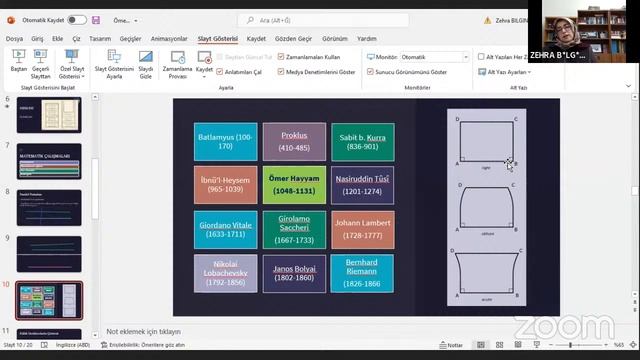Click the Ömer Hayyam box on slide
This screenshot has height=360, width=640.
click(294, 185)
